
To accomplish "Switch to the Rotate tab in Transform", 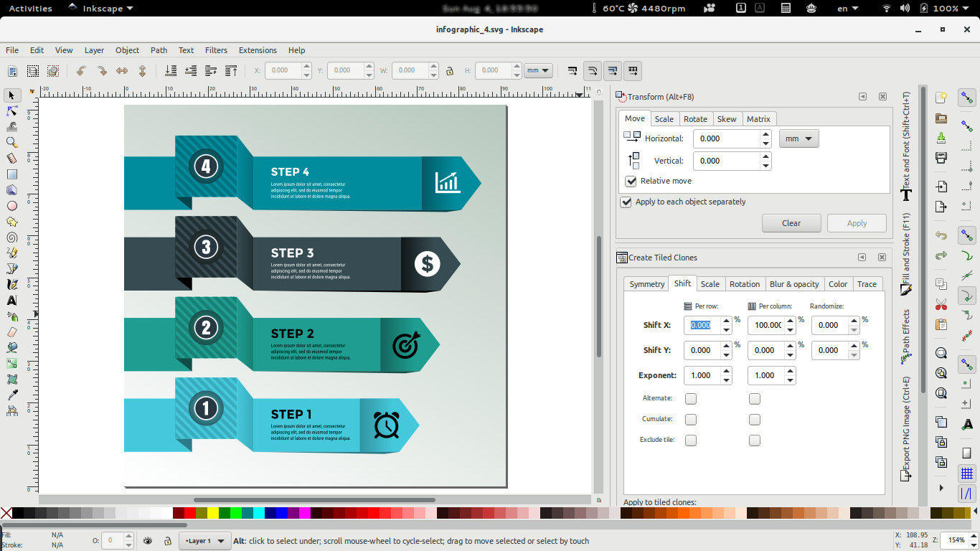I will tap(696, 118).
